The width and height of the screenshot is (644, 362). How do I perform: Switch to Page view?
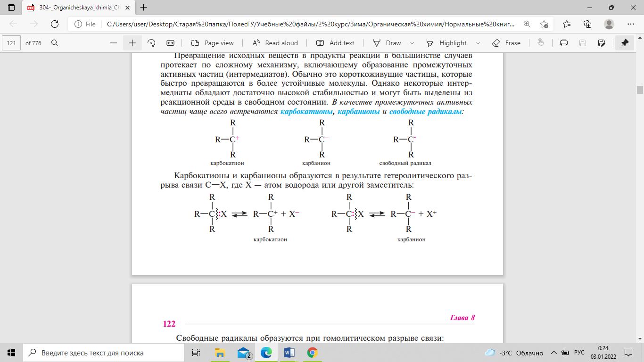(213, 43)
